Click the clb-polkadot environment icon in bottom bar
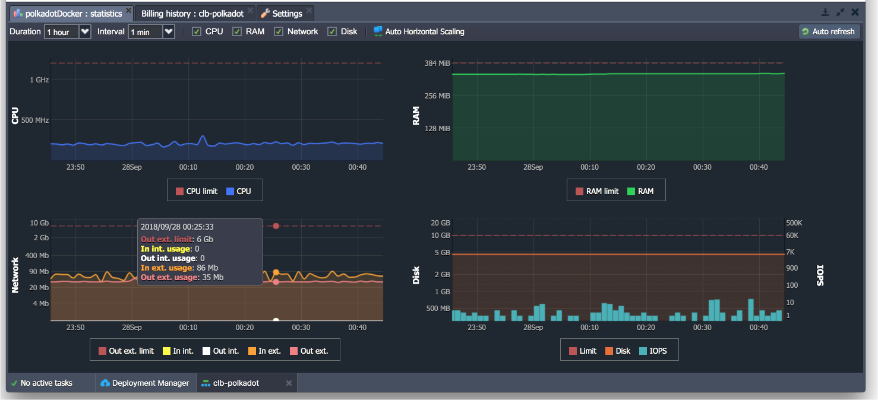The height and width of the screenshot is (400, 878). pos(205,383)
